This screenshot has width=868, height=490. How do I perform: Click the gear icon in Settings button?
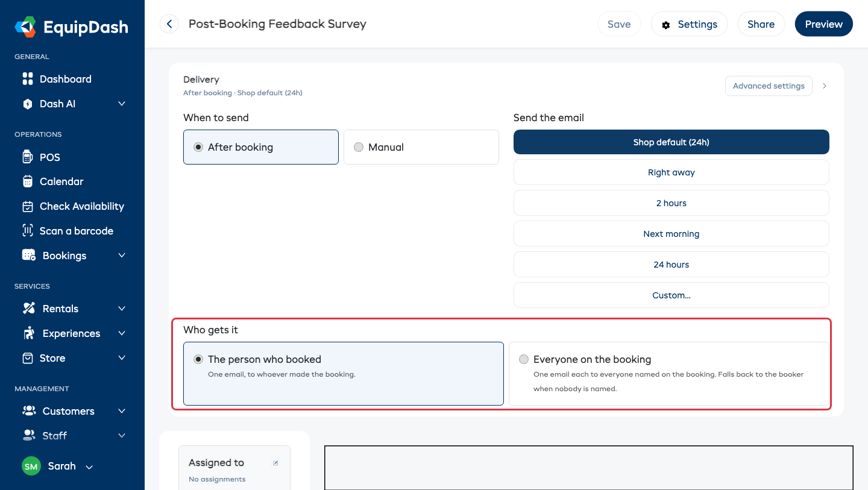[666, 25]
